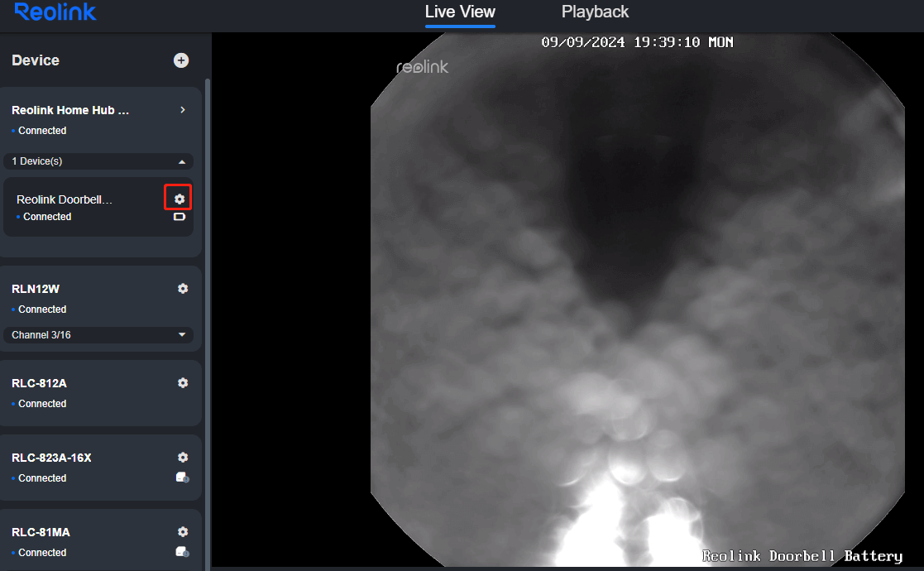
Task: Click the Reolink logo
Action: coord(55,12)
